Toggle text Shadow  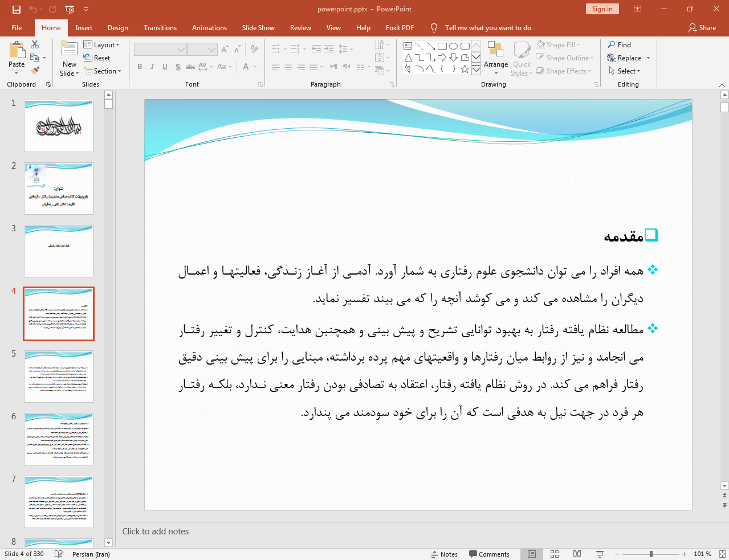click(178, 67)
